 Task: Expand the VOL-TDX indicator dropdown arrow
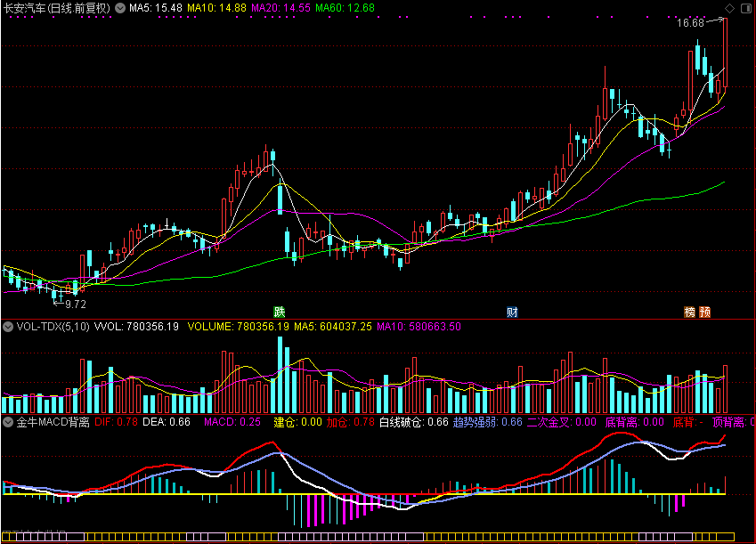[x=8, y=327]
